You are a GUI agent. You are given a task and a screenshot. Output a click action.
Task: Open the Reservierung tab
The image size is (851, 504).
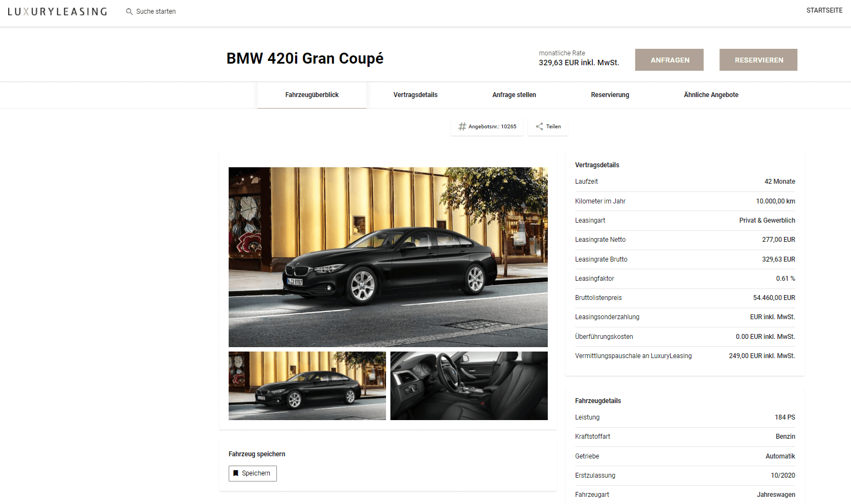click(610, 95)
